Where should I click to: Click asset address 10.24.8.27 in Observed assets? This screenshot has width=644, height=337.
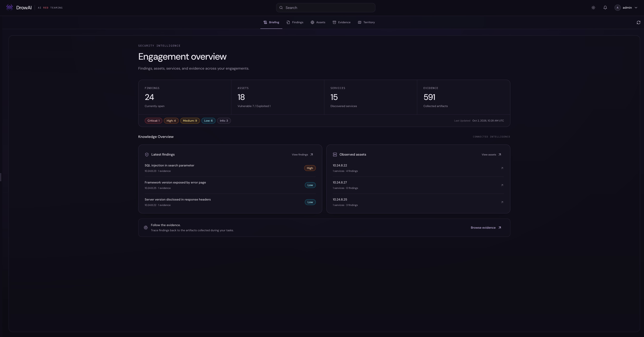pos(340,183)
